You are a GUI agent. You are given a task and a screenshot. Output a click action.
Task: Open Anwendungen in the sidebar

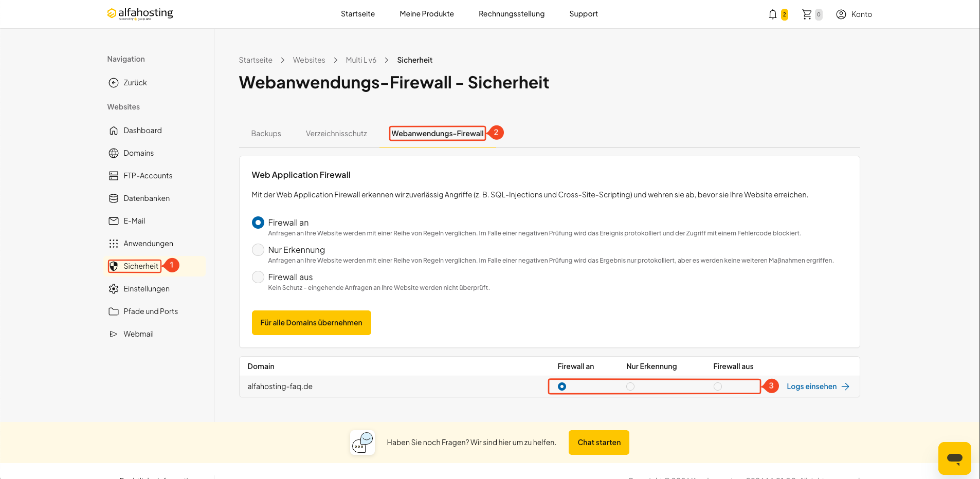point(148,244)
